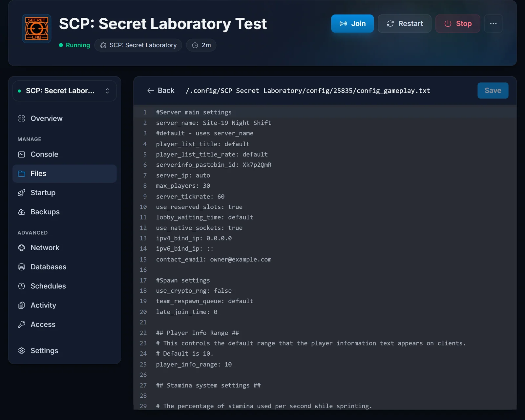Screen dimensions: 525x420
Task: Click the back arrow icon in file editor
Action: pyautogui.click(x=151, y=91)
